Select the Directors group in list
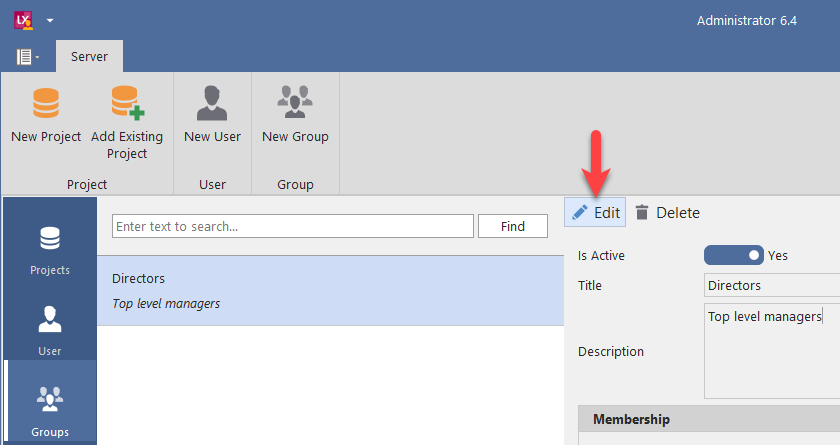This screenshot has height=445, width=840. (x=330, y=290)
